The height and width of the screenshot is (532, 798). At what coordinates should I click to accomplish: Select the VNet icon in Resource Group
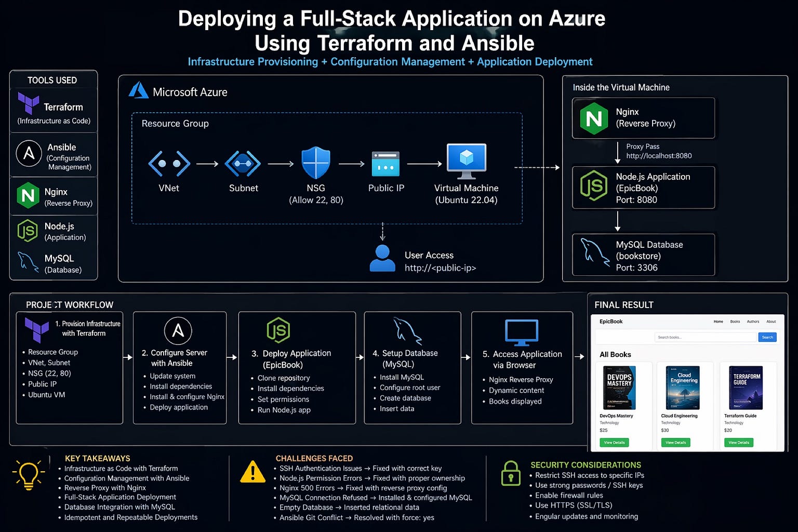[169, 164]
